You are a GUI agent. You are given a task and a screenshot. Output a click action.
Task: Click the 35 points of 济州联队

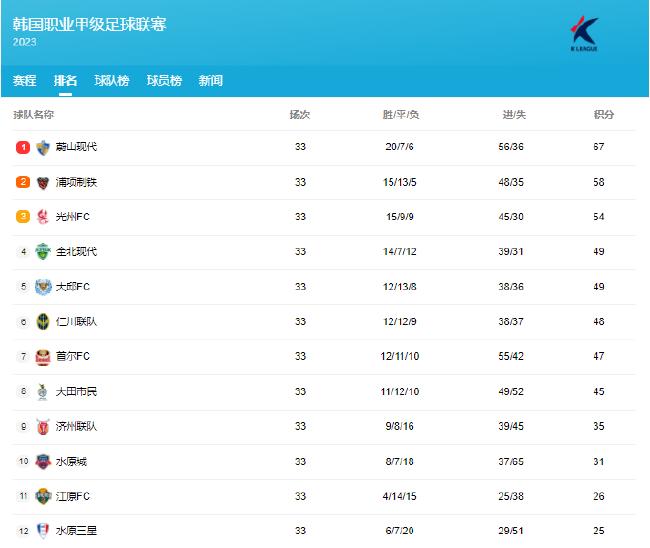coord(599,427)
